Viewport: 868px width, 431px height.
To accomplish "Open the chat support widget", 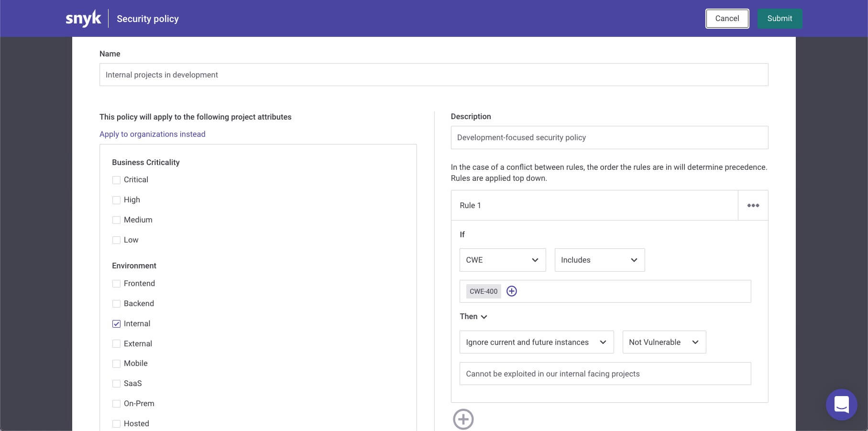I will [x=841, y=404].
